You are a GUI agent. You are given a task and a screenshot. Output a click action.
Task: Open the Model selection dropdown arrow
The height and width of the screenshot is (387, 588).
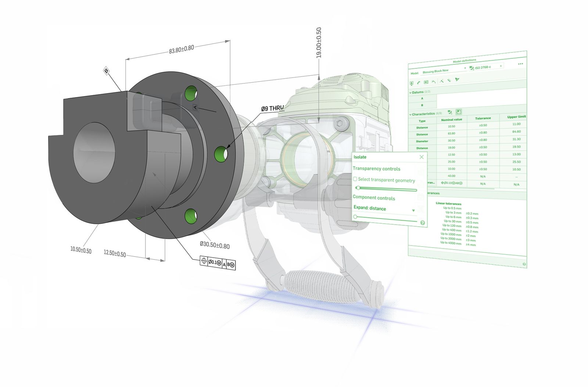[465, 68]
